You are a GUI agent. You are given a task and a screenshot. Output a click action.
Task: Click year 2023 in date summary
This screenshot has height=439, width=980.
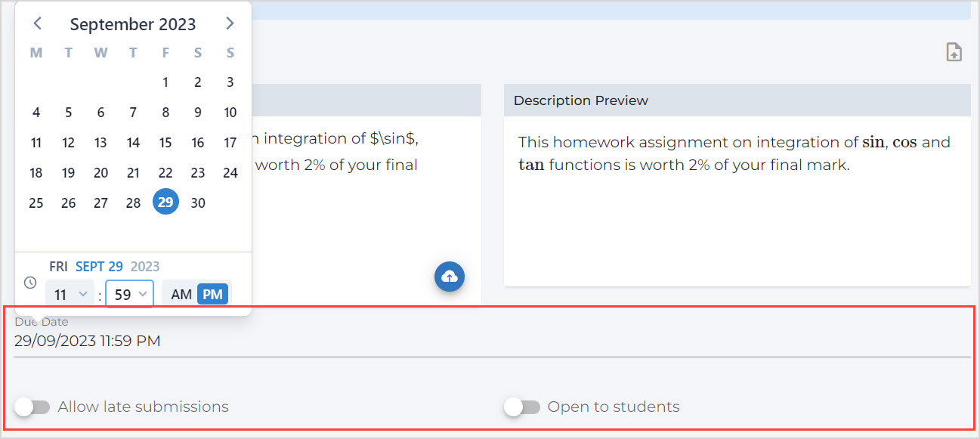pyautogui.click(x=145, y=266)
